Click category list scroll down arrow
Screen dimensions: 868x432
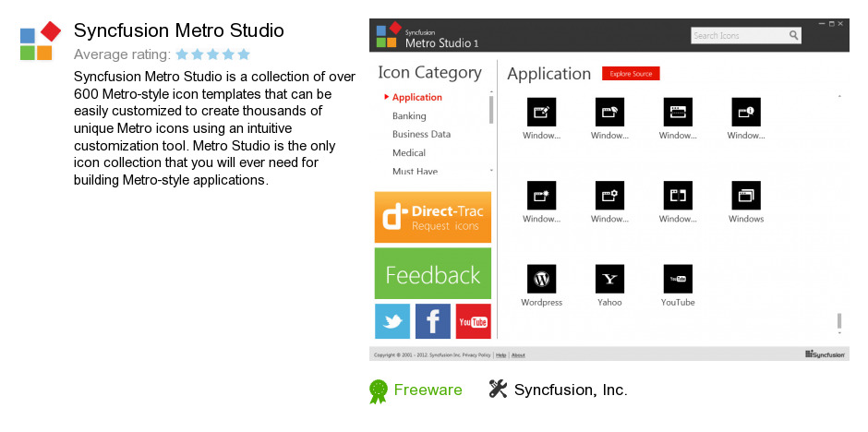click(491, 171)
